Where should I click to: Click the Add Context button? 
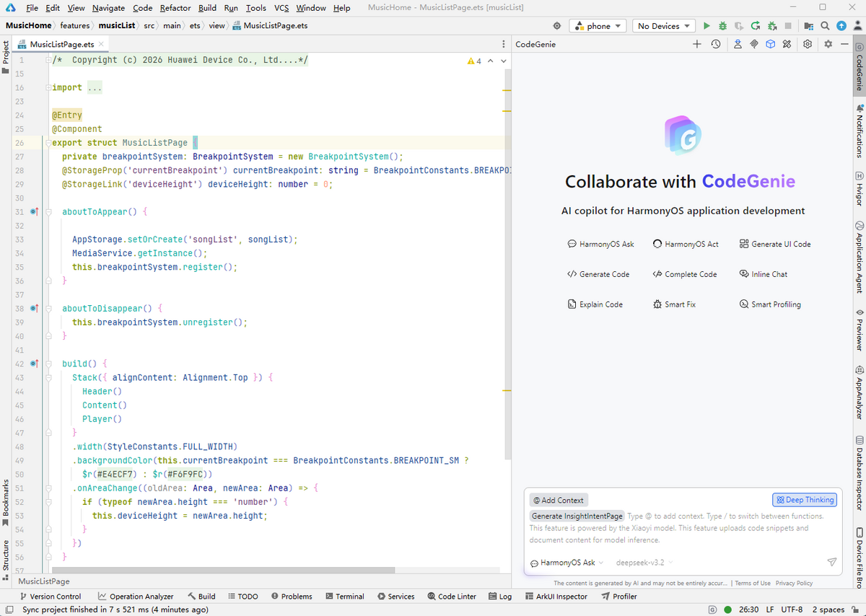(559, 500)
